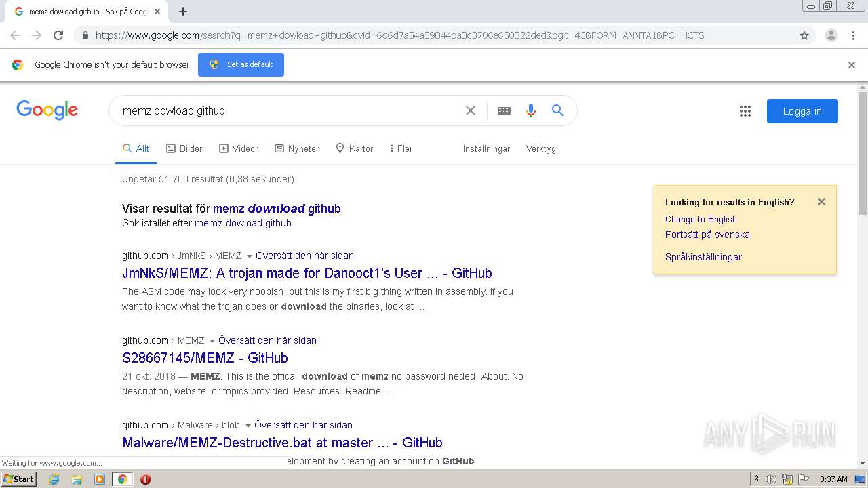Image resolution: width=868 pixels, height=488 pixels.
Task: Open the Chrome profile avatar
Action: [x=831, y=35]
